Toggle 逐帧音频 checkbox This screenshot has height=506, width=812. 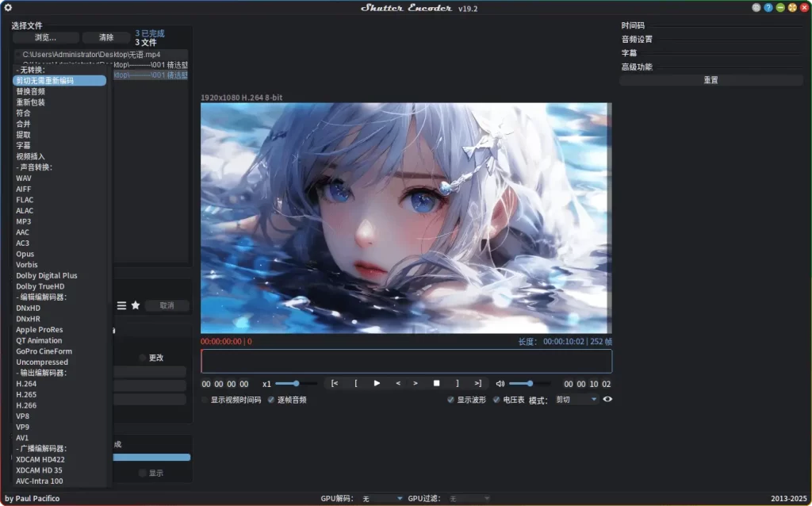click(271, 400)
